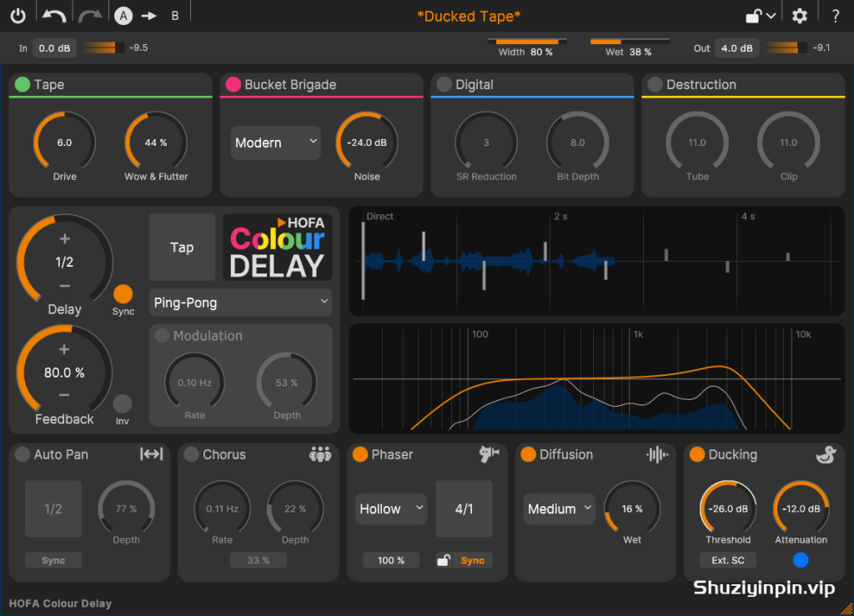Toggle the Phaser lock icon
Viewport: 854px width, 616px height.
(444, 560)
